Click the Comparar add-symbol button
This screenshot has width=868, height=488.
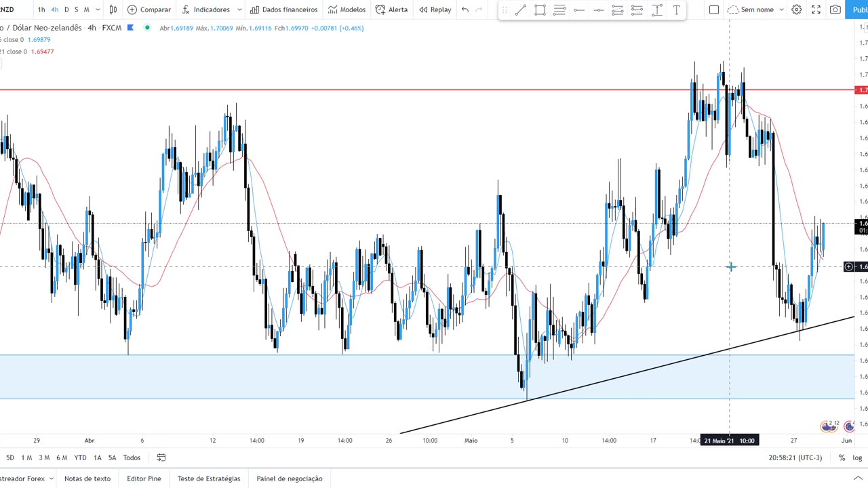click(x=149, y=9)
